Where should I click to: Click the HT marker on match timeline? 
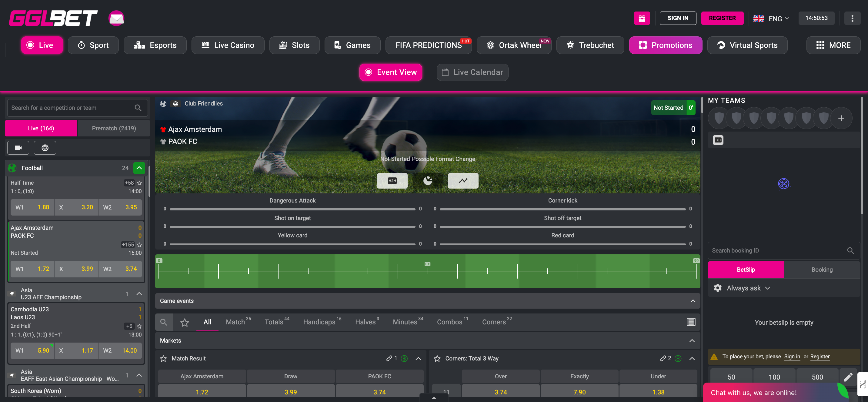[427, 264]
